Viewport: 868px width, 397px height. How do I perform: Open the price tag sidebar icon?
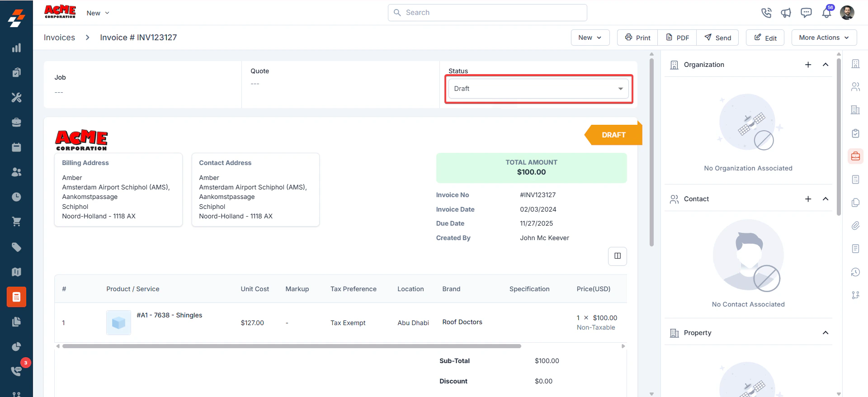16,247
